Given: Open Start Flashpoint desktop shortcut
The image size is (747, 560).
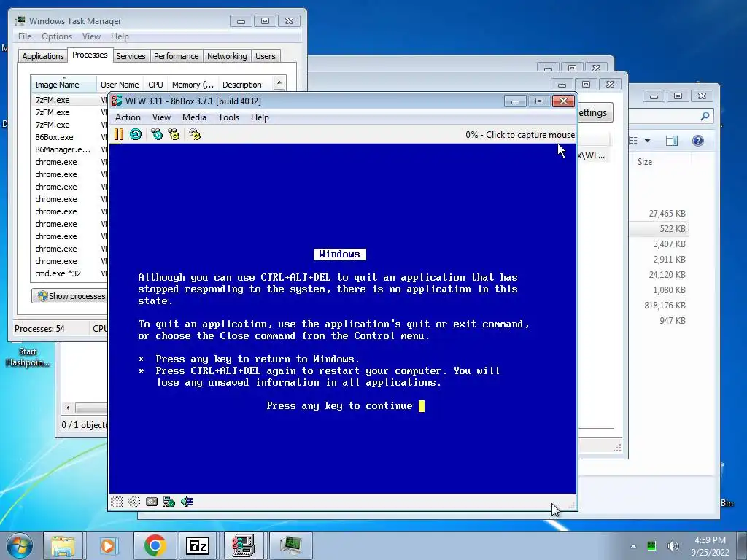Looking at the screenshot, I should click(27, 356).
